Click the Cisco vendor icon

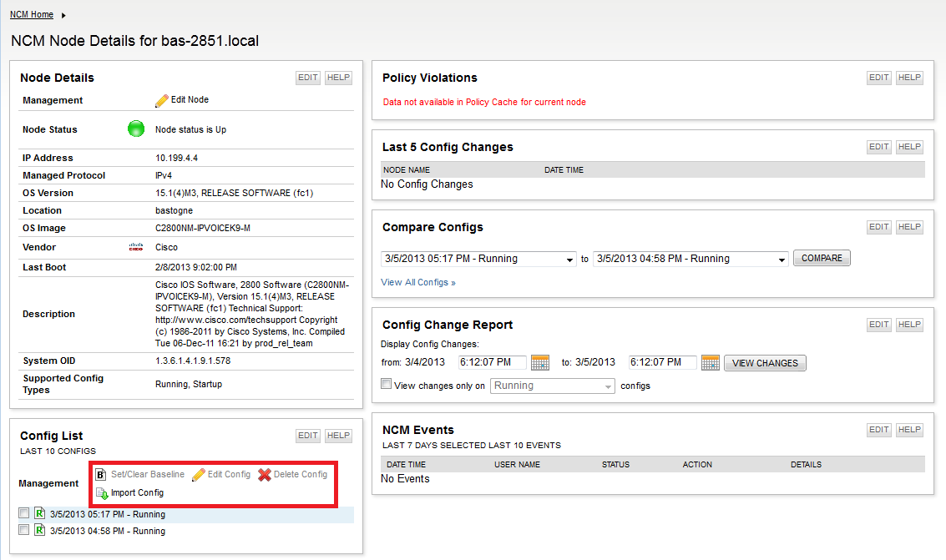(x=137, y=247)
